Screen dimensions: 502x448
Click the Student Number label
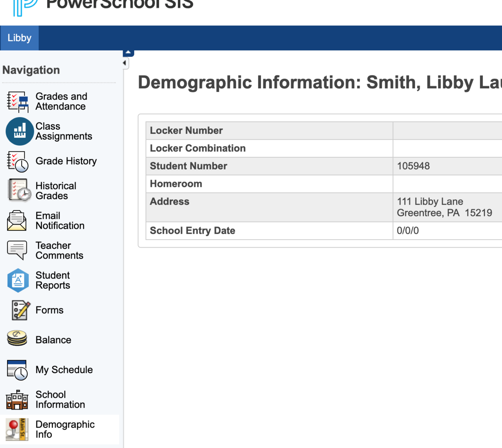(188, 166)
